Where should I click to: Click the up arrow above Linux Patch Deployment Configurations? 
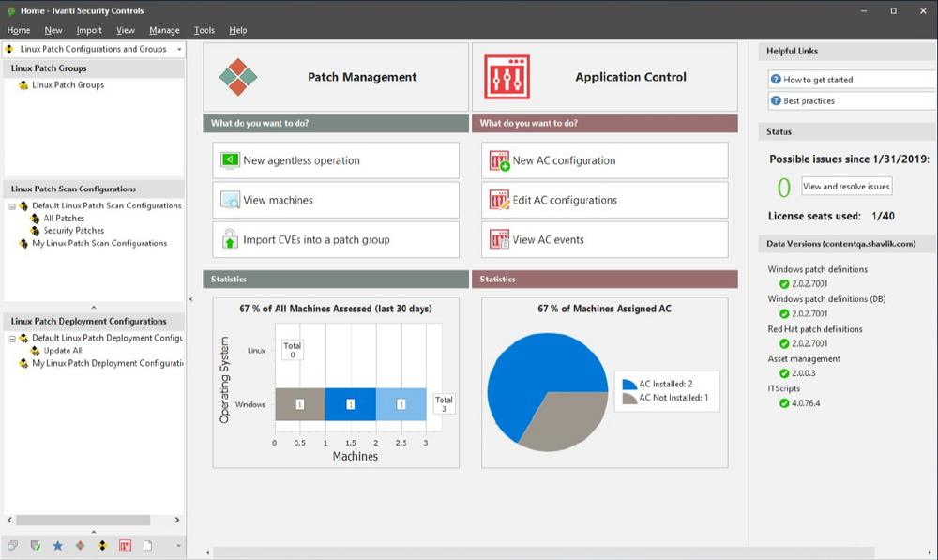pos(93,307)
